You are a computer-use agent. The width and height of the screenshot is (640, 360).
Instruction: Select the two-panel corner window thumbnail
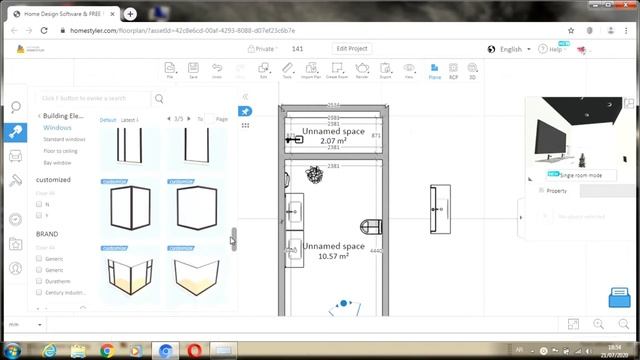(x=130, y=207)
